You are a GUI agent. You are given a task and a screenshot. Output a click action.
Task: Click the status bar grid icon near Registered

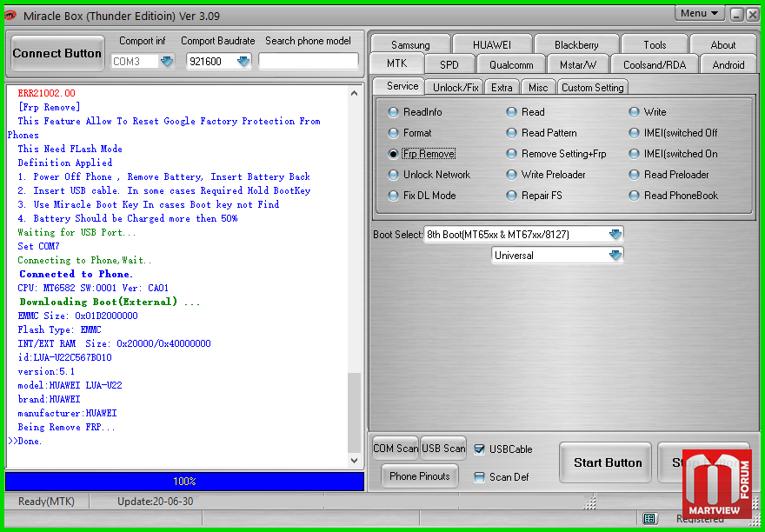click(x=649, y=518)
